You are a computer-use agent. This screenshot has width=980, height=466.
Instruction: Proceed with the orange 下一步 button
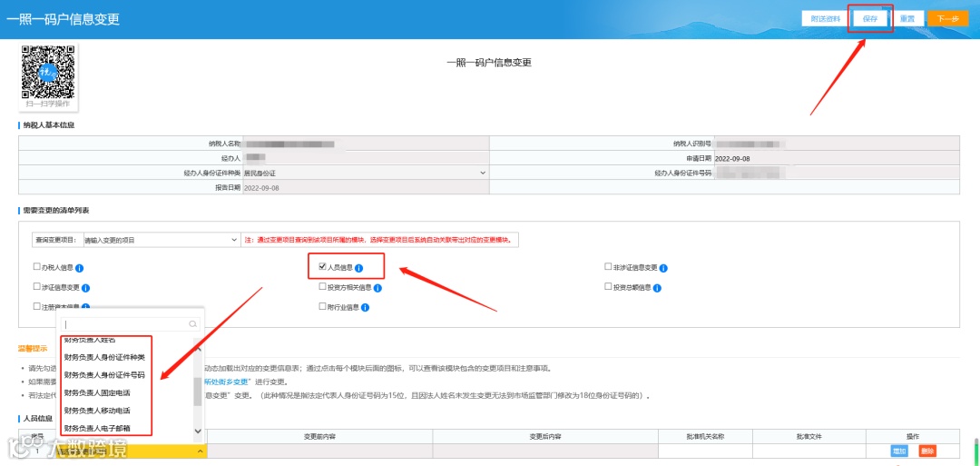coord(948,19)
